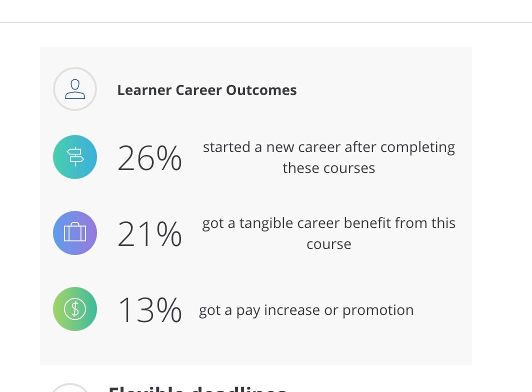Viewport: 532px width, 392px height.
Task: Click the 26% statistic number
Action: (149, 158)
